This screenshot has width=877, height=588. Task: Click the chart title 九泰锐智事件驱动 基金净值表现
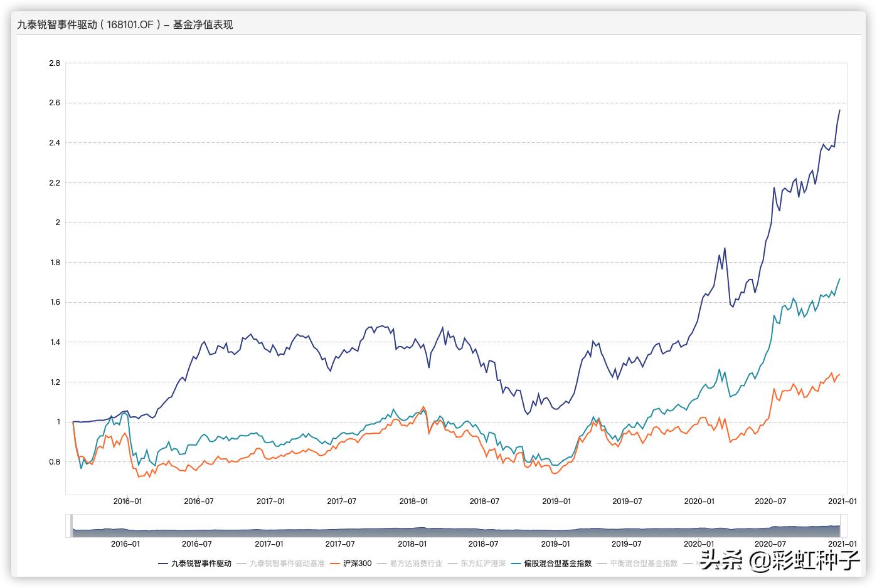[x=125, y=24]
